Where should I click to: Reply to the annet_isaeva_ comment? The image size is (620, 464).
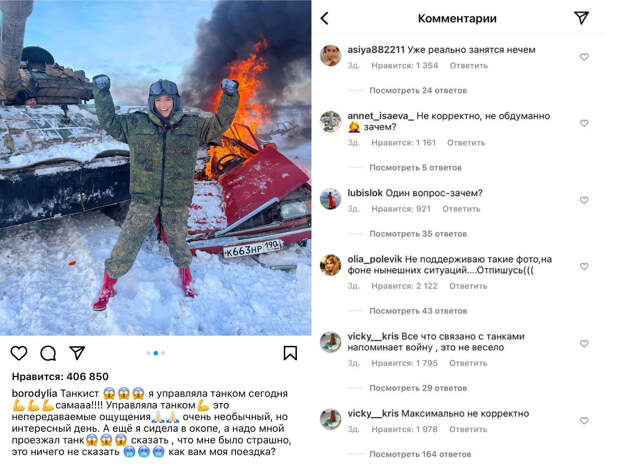click(466, 143)
